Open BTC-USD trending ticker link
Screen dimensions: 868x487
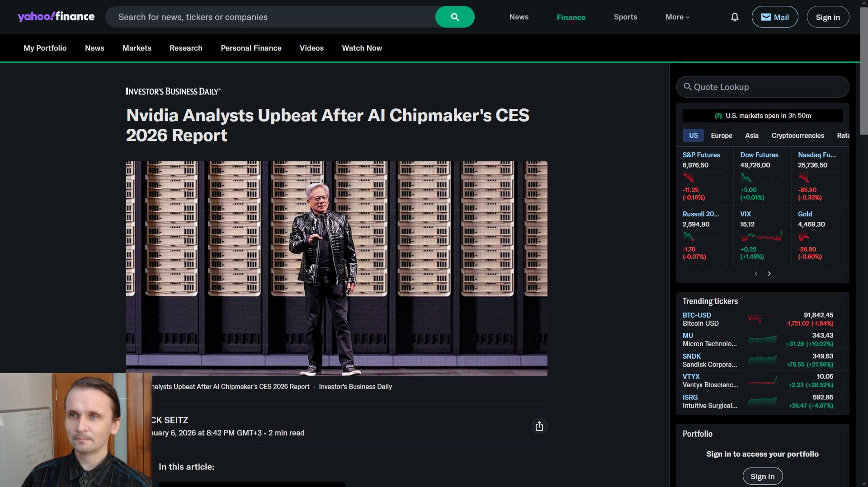click(696, 315)
